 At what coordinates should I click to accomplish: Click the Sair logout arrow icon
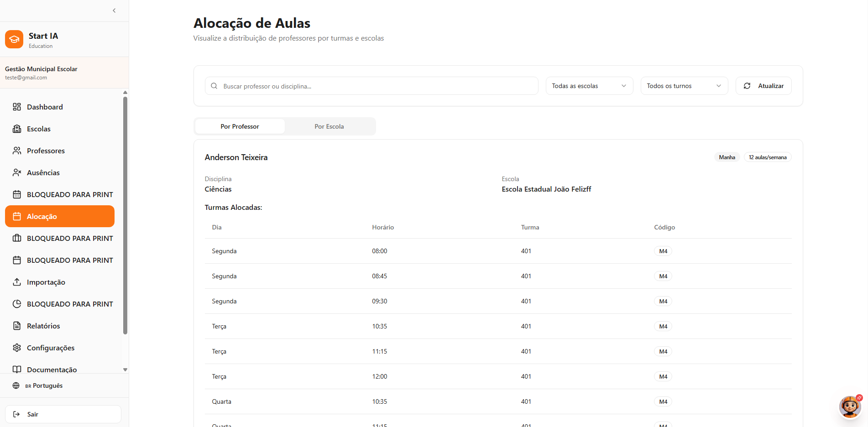[16, 414]
